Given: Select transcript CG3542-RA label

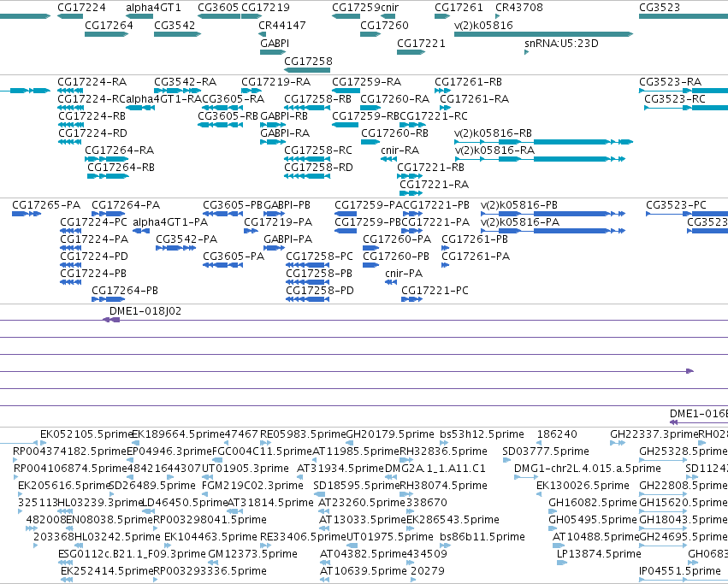Looking at the screenshot, I should 186,82.
